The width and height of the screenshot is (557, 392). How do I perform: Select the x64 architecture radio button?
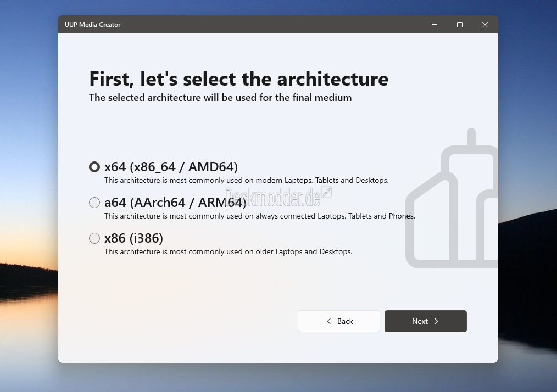click(94, 167)
